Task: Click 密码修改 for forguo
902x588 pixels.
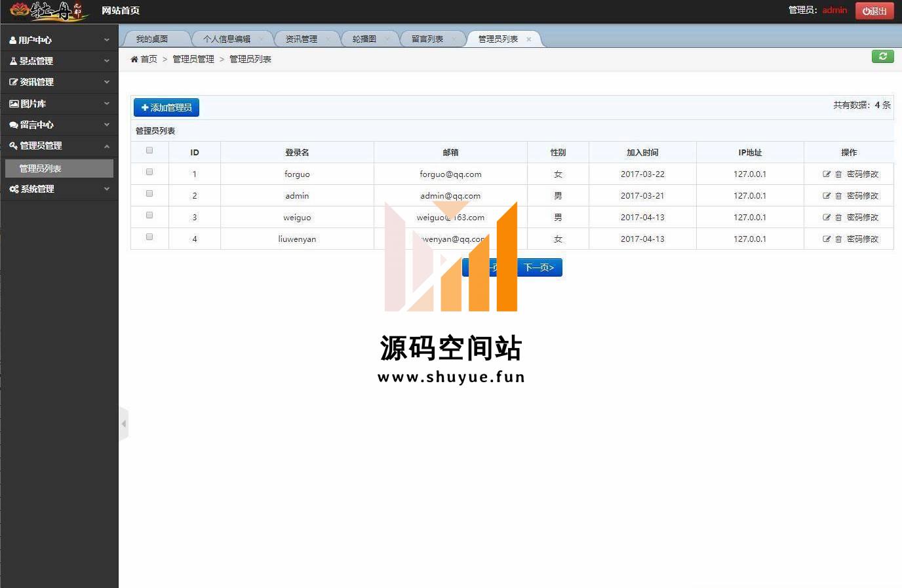Action: (863, 174)
